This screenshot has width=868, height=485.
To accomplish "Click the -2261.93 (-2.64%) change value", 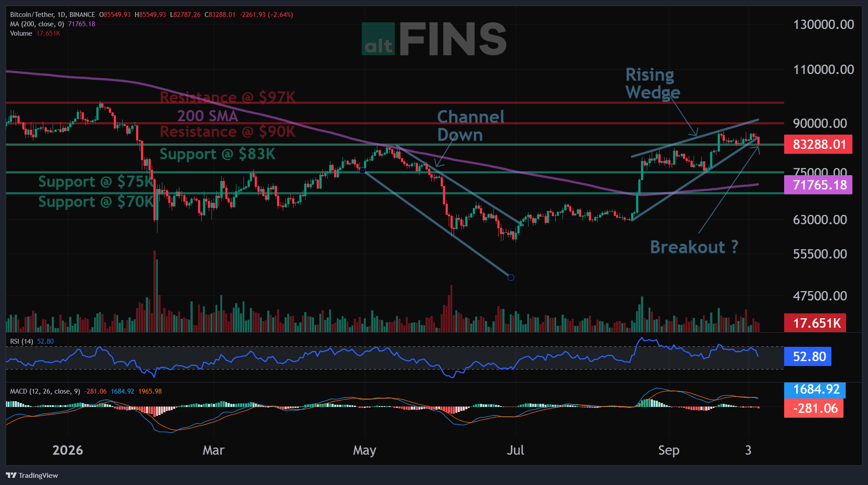I will click(266, 15).
